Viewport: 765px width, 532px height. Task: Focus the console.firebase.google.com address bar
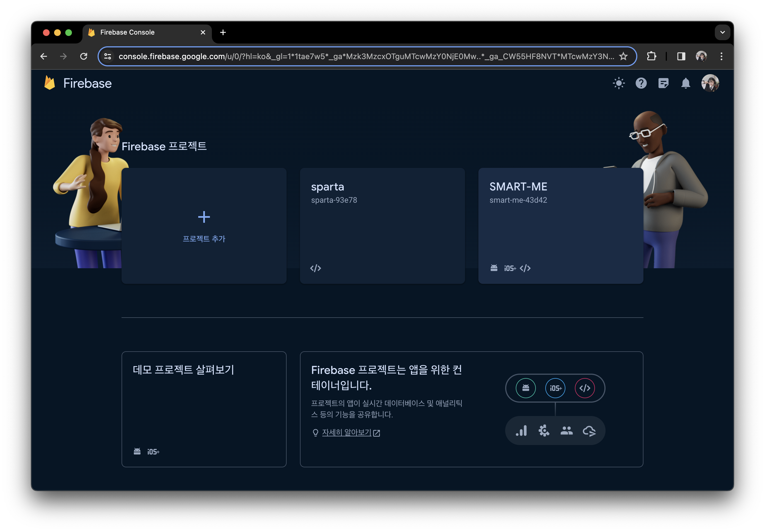point(367,56)
